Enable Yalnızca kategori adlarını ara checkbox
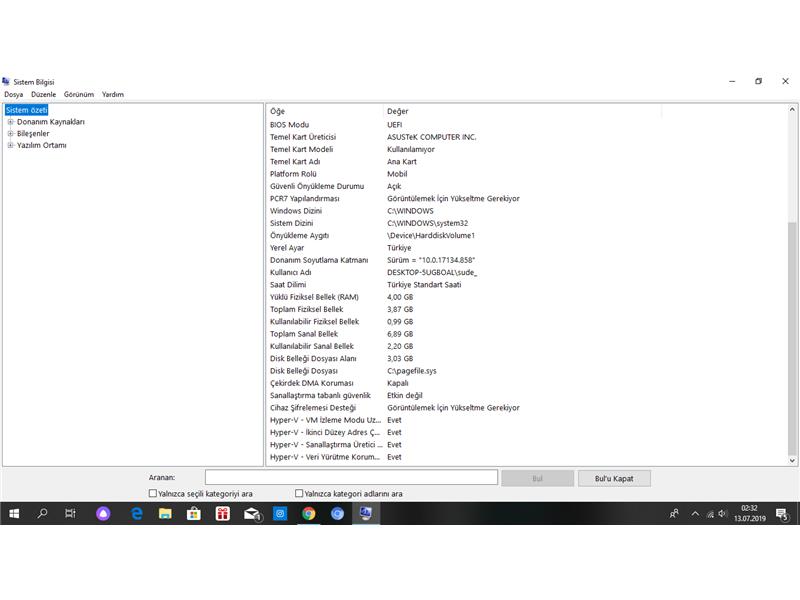This screenshot has width=800, height=600. 299,493
